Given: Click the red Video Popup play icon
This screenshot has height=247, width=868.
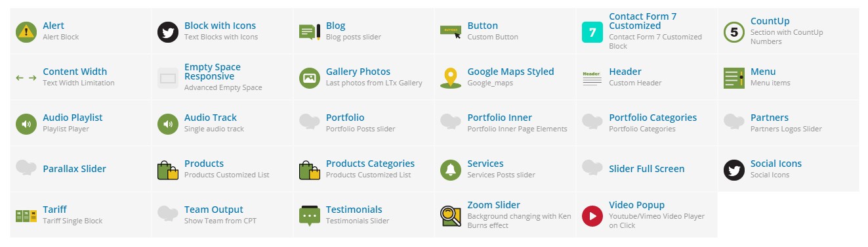Looking at the screenshot, I should point(592,215).
